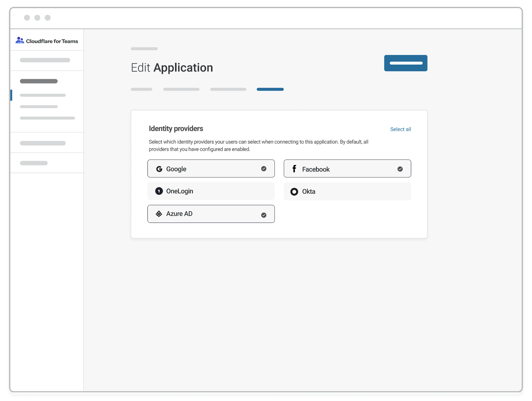532x401 pixels.
Task: Click the 'Azure AD' provider label
Action: click(179, 214)
